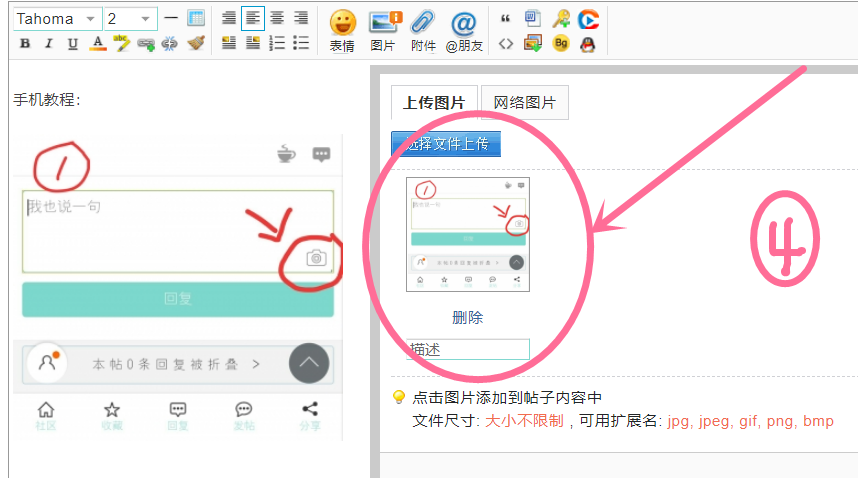Set background color with Bg icon
The image size is (858, 478).
(x=561, y=43)
